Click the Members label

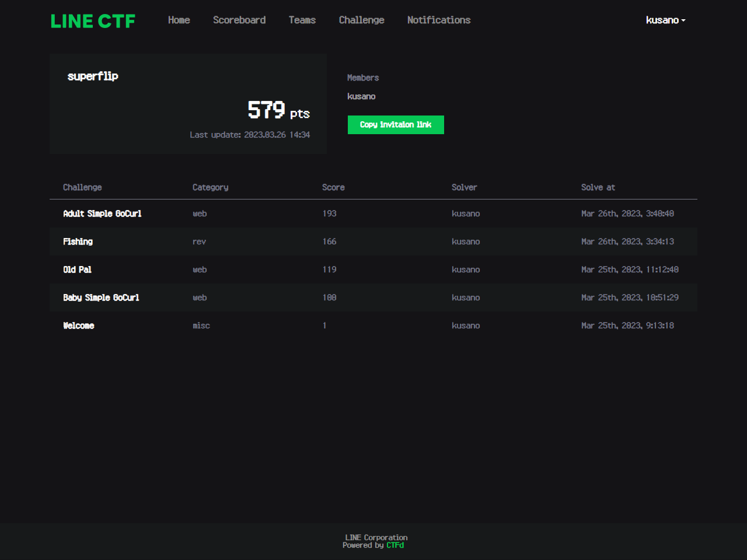coord(363,78)
